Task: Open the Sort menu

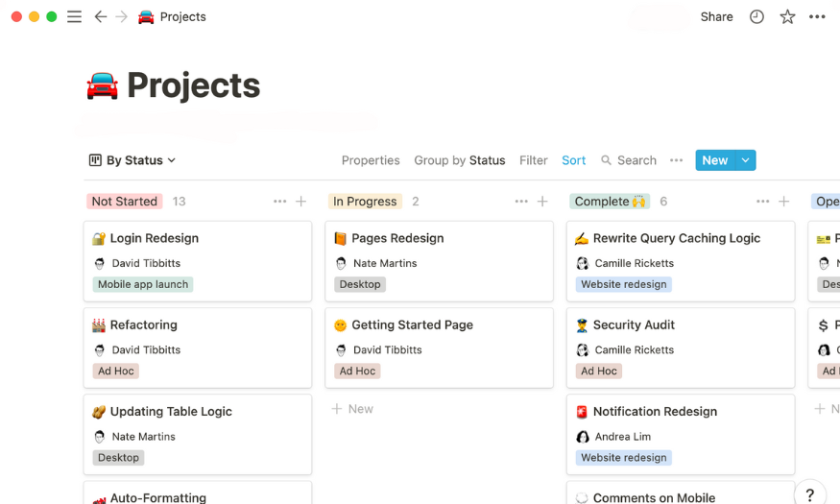Action: 574,160
